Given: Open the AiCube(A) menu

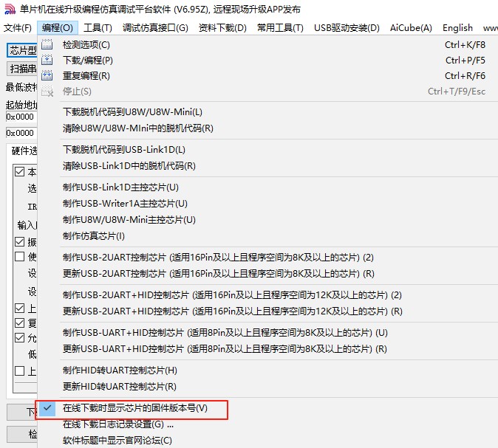Looking at the screenshot, I should 411,28.
